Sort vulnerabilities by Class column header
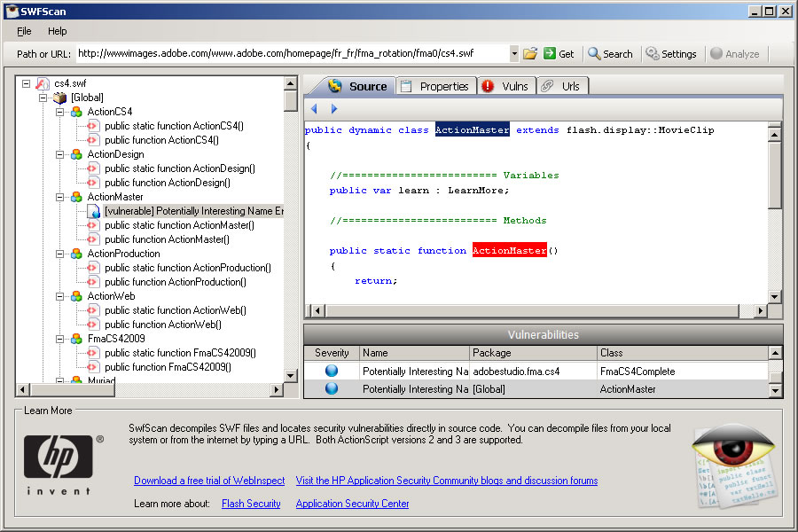The width and height of the screenshot is (798, 532). tap(683, 353)
